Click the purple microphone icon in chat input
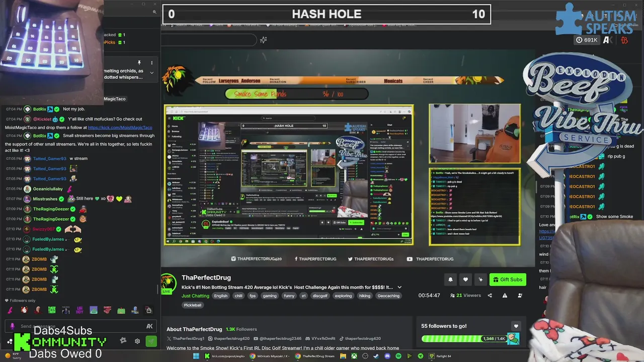Viewport: 644px width, 362px height. click(12, 326)
